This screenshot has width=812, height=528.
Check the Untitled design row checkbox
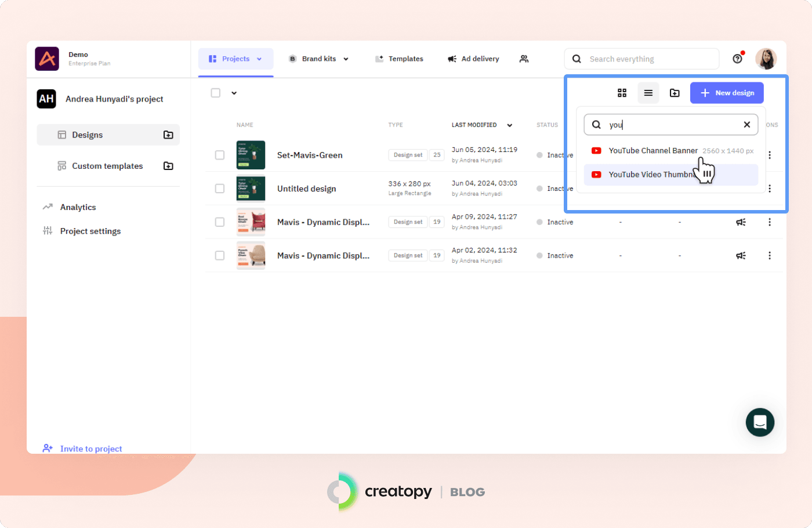pyautogui.click(x=220, y=189)
